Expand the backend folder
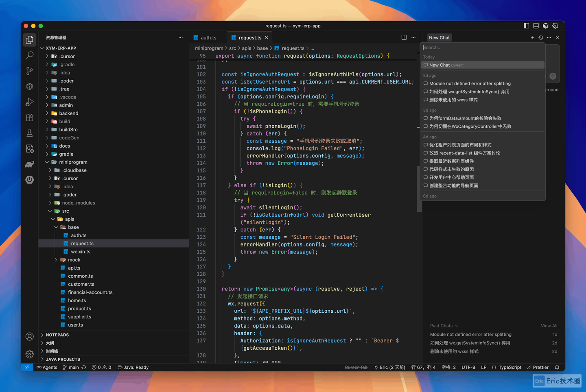 click(68, 113)
